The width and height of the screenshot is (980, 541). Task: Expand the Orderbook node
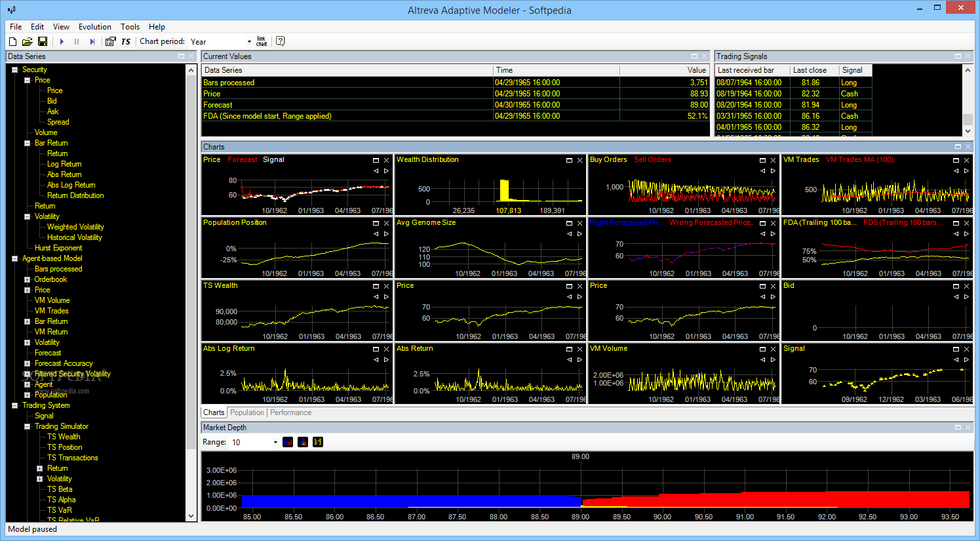click(27, 279)
